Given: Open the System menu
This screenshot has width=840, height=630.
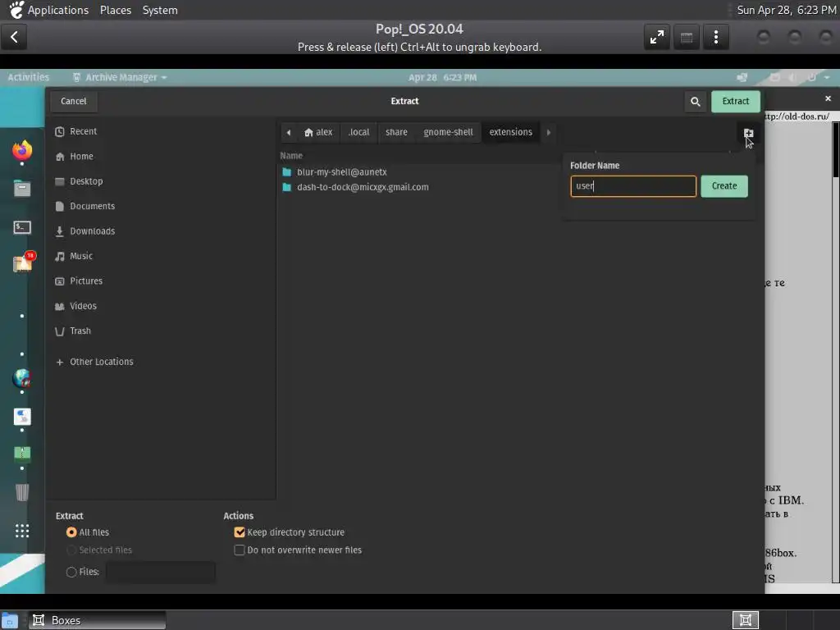Looking at the screenshot, I should (160, 10).
